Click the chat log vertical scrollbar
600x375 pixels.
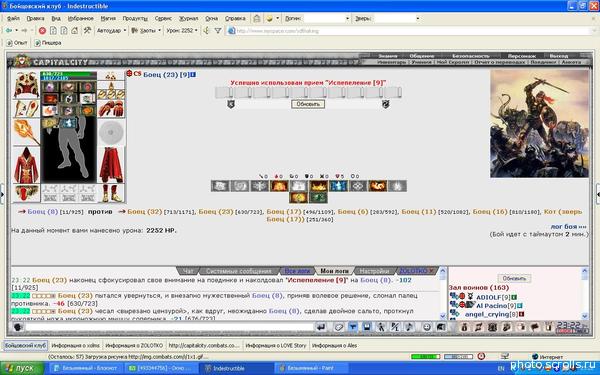tap(443, 293)
